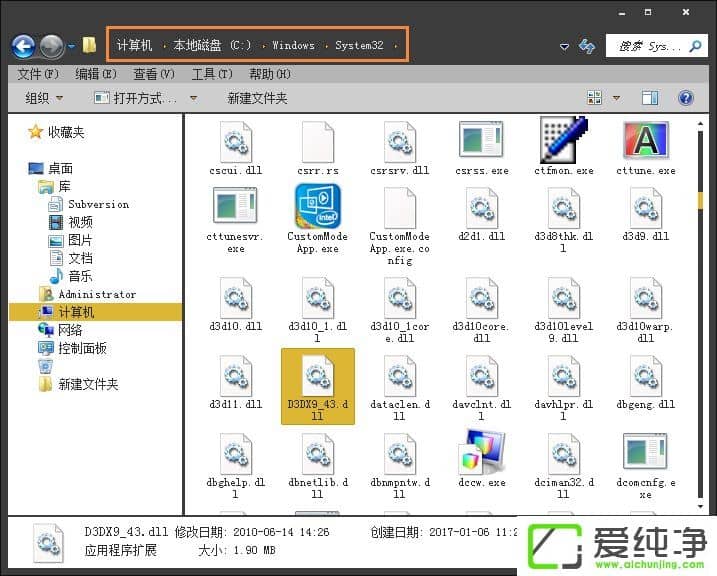Select the d3d11.dll file icon
Image resolution: width=717 pixels, height=576 pixels.
(236, 376)
